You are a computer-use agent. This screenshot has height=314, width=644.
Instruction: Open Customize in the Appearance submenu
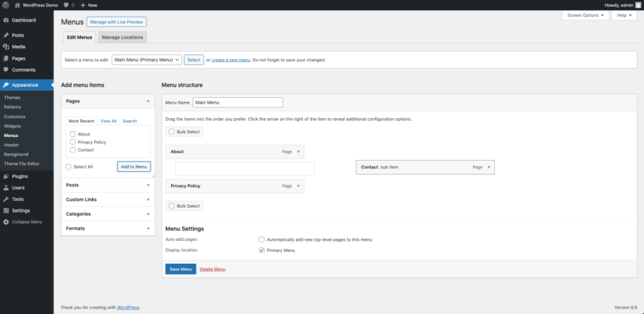[14, 117]
